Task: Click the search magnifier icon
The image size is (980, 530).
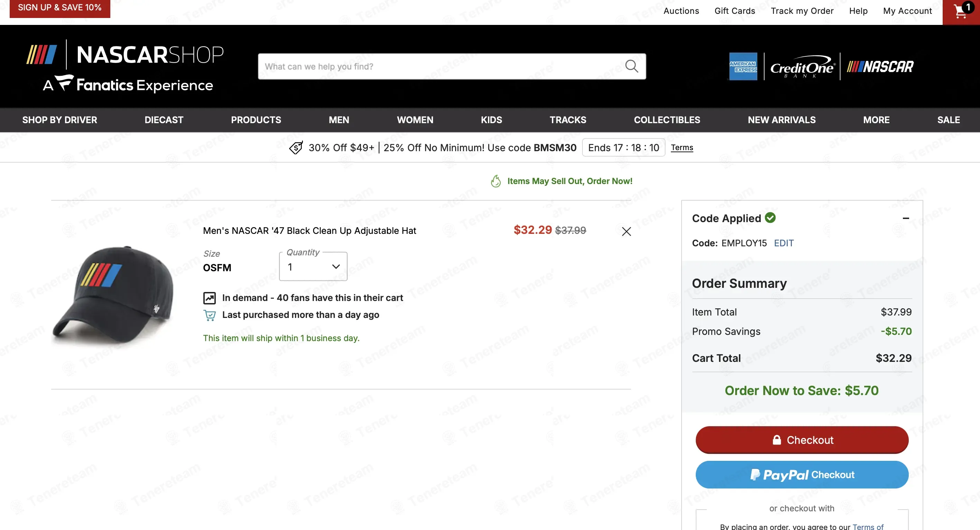Action: point(631,66)
